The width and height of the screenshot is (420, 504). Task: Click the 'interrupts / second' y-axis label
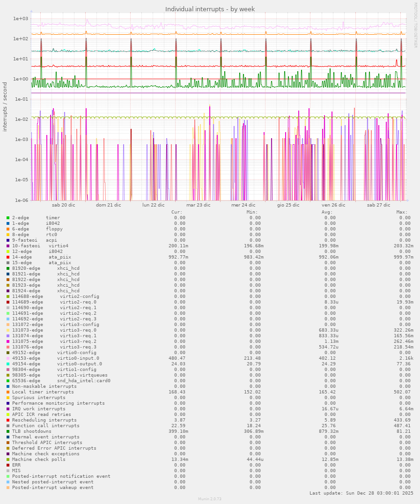(x=5, y=107)
